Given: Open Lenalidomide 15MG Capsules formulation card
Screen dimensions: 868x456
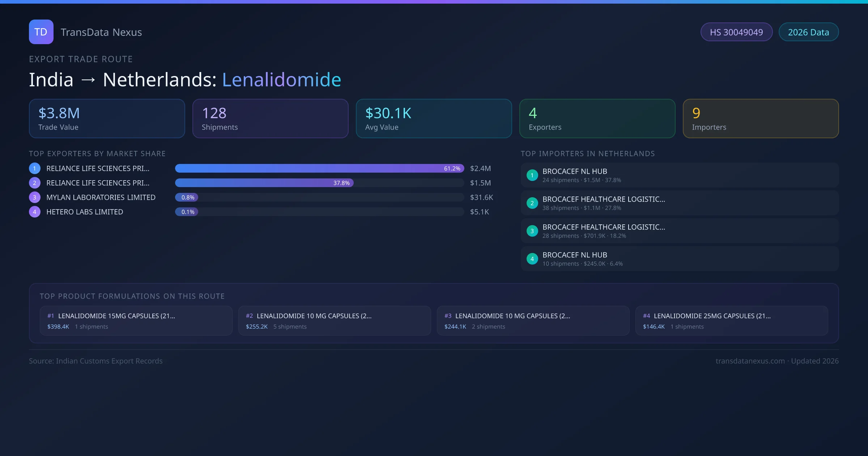Looking at the screenshot, I should coord(136,321).
